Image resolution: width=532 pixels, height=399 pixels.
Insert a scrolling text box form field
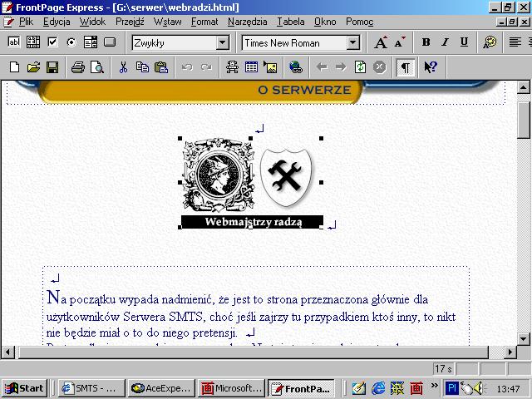tap(33, 42)
